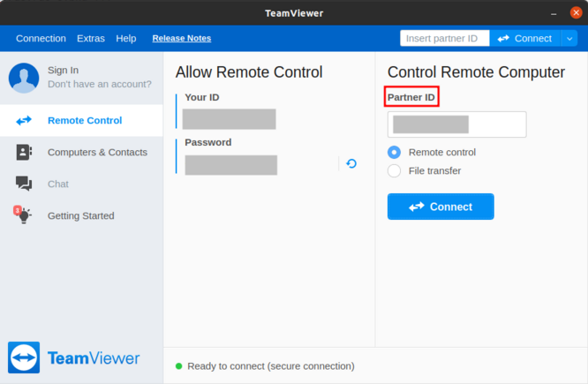Open the Release Notes link
Screen dimensions: 588x384
coord(182,39)
